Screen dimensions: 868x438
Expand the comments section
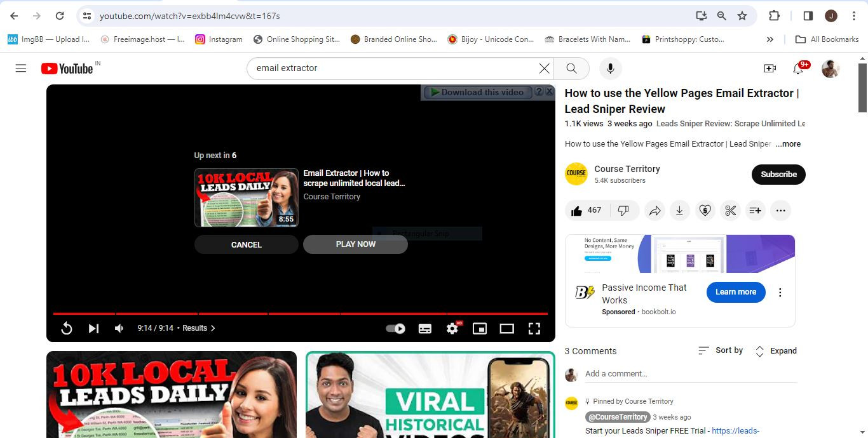point(775,350)
